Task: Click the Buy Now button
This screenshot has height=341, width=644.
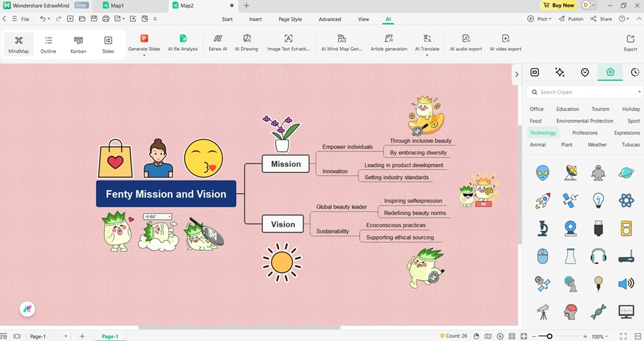Action: [x=559, y=6]
